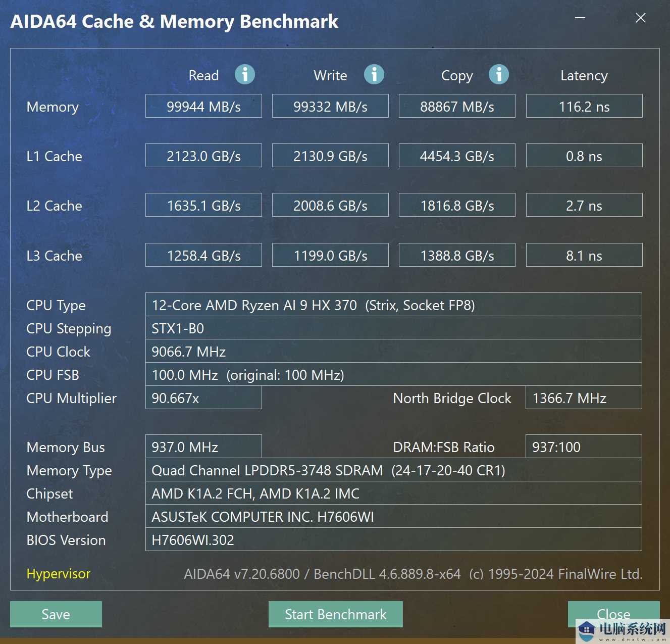Click the Write info icon
Screen dimensions: 670x644
(x=374, y=74)
